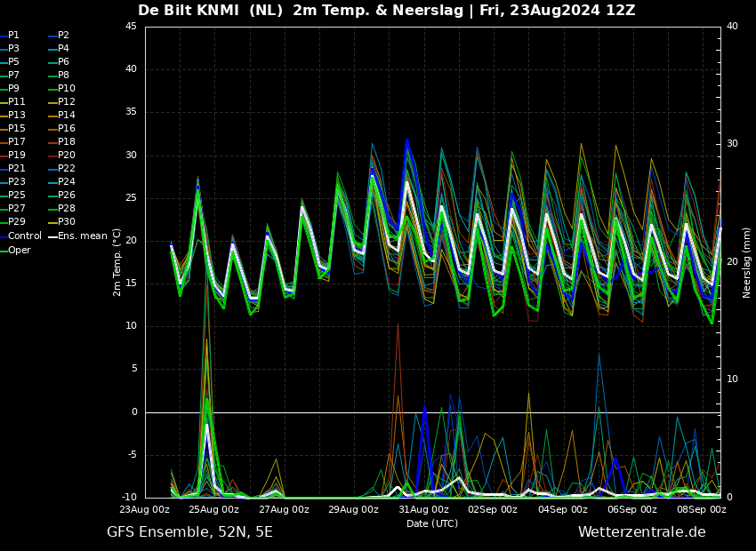Open the Wetterzentrale.de watermark link

click(641, 532)
